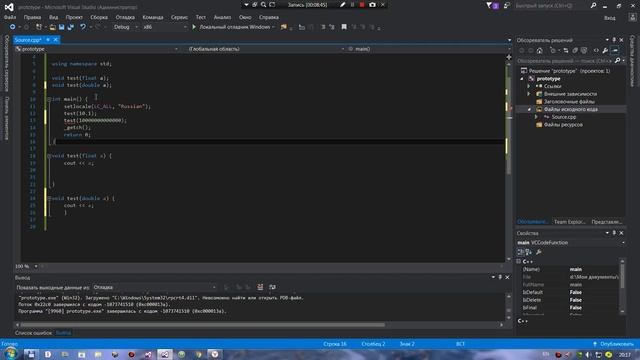
Task: Open the Сервис menu
Action: (x=179, y=17)
